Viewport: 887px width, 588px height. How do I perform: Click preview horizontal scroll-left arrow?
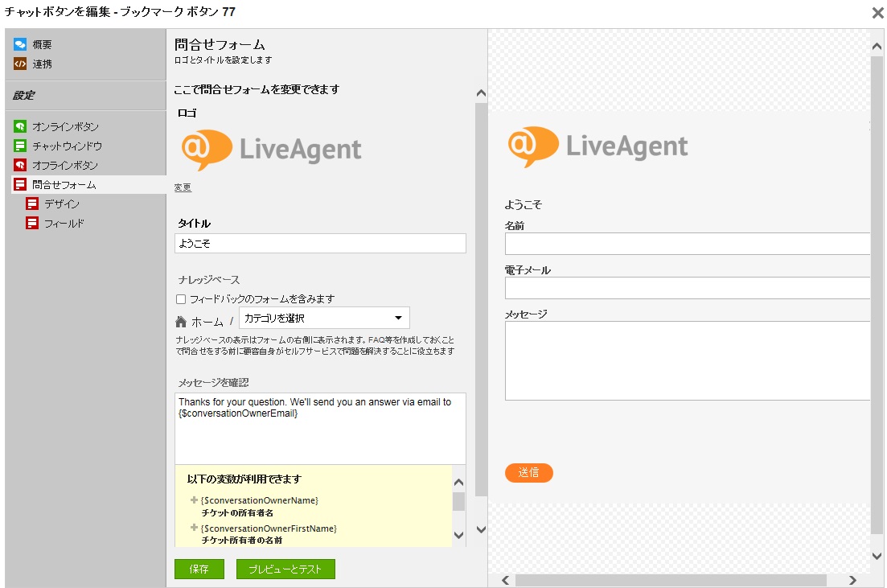click(506, 580)
